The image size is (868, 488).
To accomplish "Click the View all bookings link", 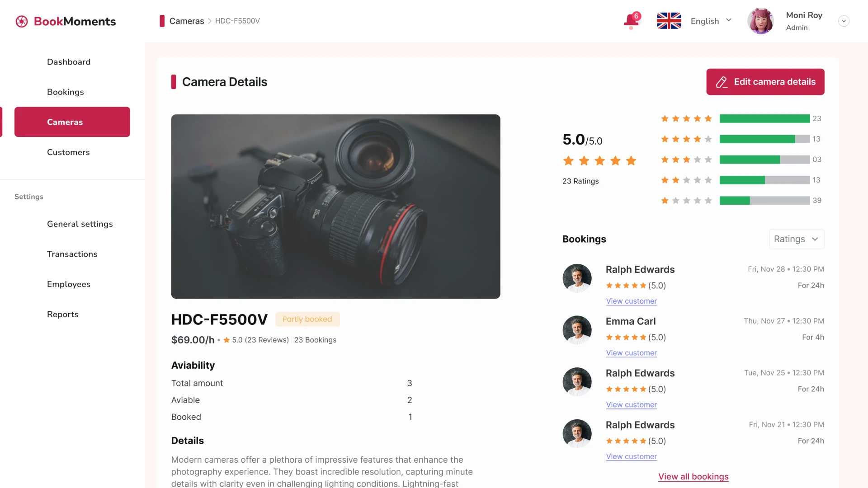I will pyautogui.click(x=693, y=477).
